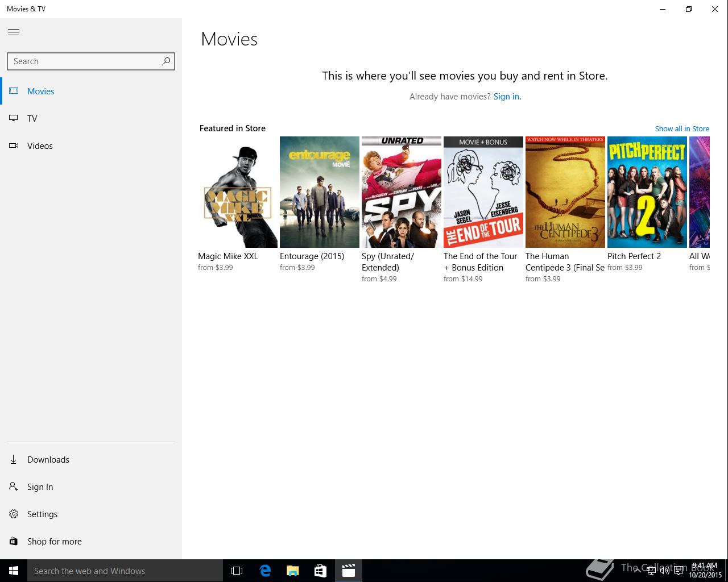The width and height of the screenshot is (728, 582).
Task: Open the Downloads page
Action: (48, 459)
